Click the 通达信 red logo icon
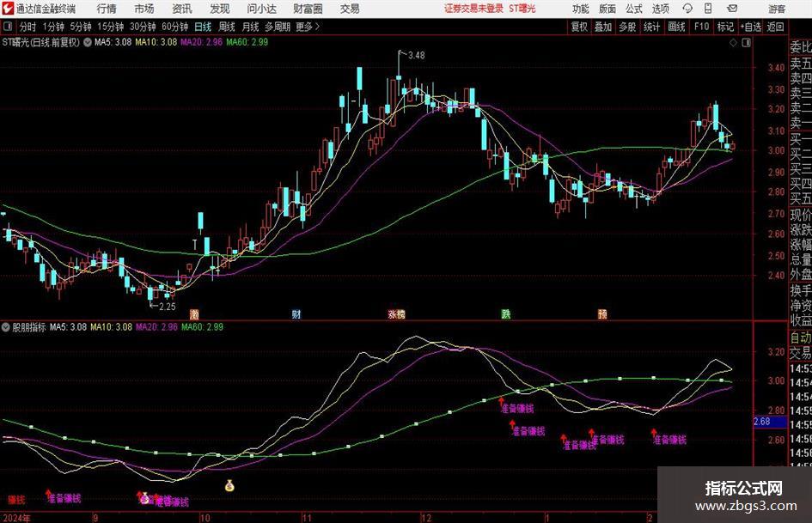Viewport: 812px width, 523px height. pyautogui.click(x=8, y=9)
